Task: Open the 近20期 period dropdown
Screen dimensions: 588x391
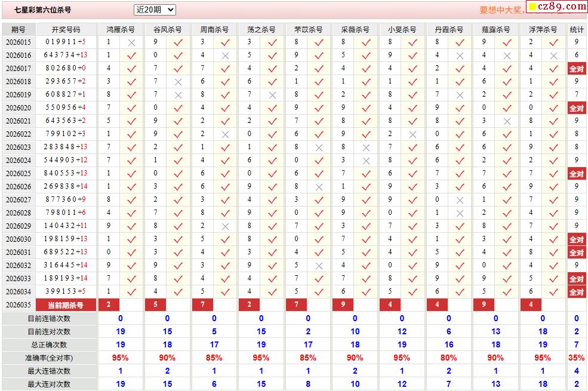Action: pyautogui.click(x=155, y=10)
